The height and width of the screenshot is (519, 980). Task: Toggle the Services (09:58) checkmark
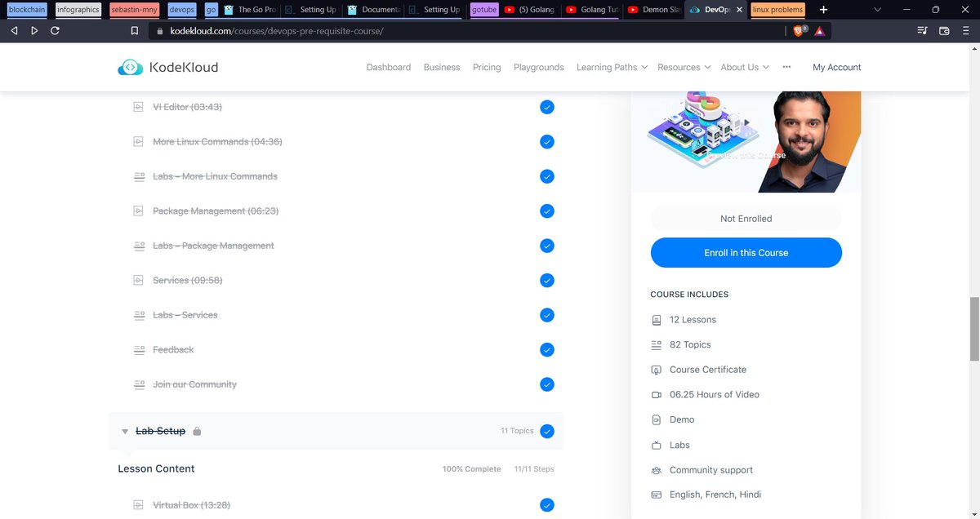point(547,280)
